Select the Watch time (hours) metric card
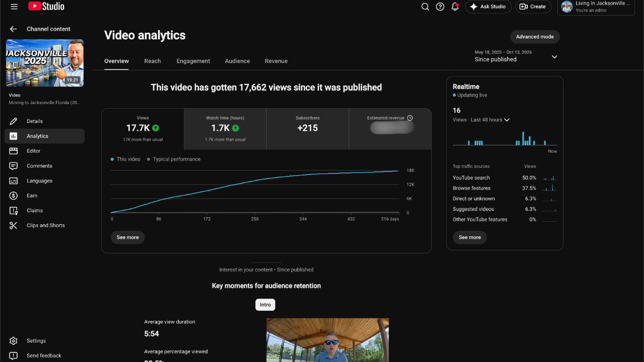This screenshot has height=362, width=644. pyautogui.click(x=225, y=129)
